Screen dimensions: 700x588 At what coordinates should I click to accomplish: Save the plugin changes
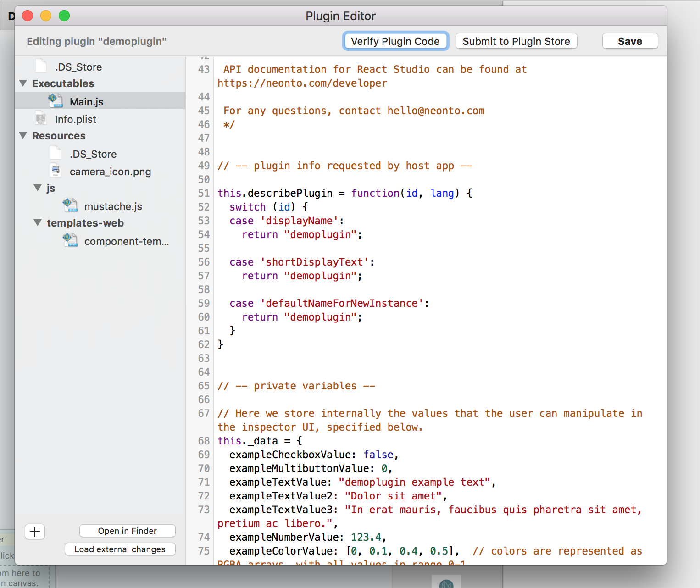629,41
